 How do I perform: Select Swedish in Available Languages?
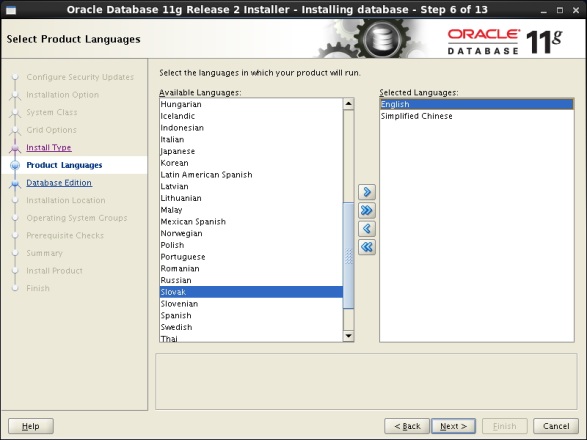(251, 327)
